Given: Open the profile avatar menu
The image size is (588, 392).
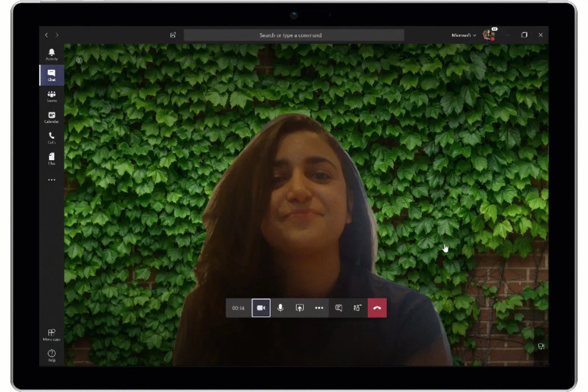Looking at the screenshot, I should pos(489,35).
